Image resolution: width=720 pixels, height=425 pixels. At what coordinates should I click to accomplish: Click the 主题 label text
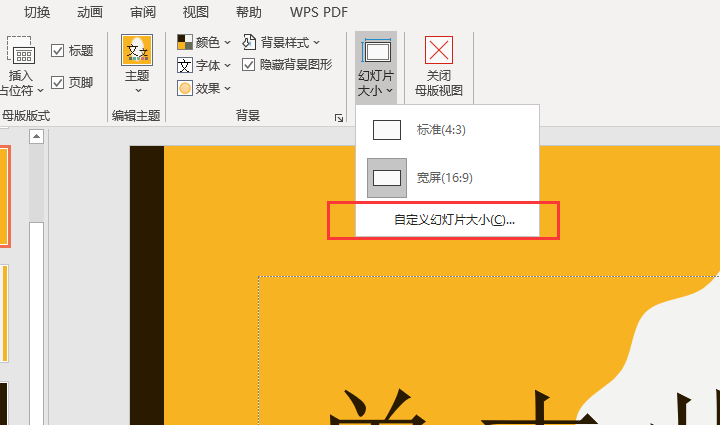[137, 75]
